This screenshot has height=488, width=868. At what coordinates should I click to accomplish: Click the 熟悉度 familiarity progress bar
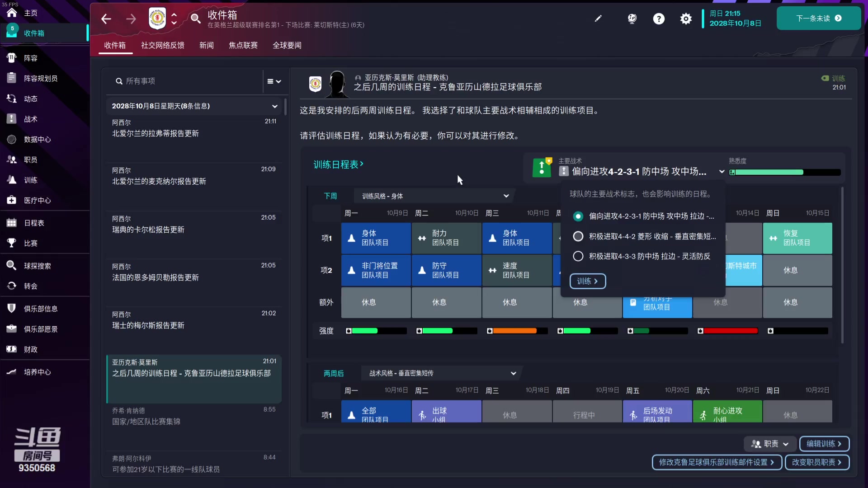click(x=785, y=172)
